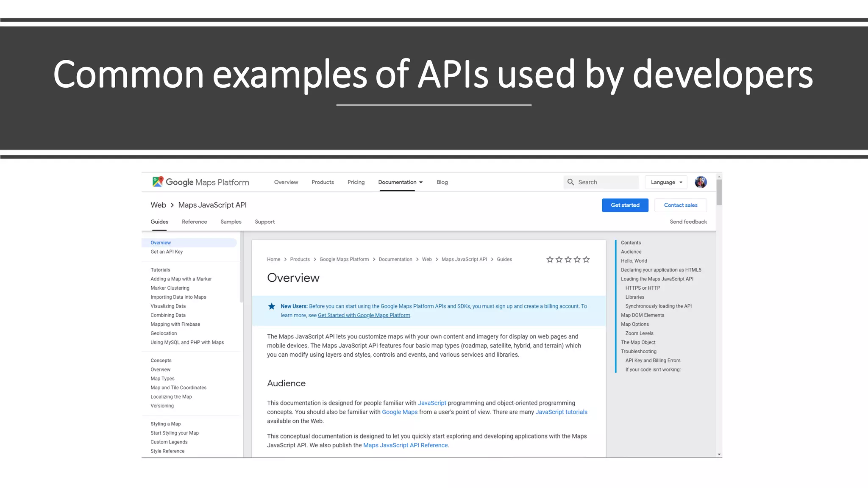Give the page a five-star rating
Image resolution: width=868 pixels, height=488 pixels.
586,259
